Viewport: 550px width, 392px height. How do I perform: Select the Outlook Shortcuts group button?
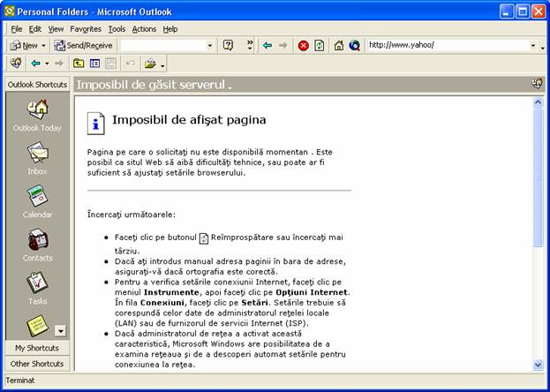(37, 85)
